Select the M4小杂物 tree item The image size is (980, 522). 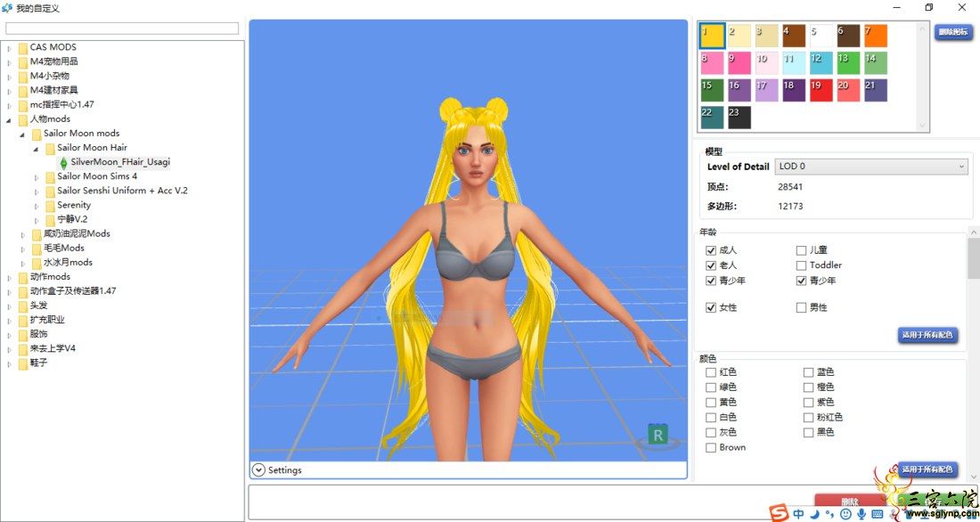pyautogui.click(x=49, y=77)
